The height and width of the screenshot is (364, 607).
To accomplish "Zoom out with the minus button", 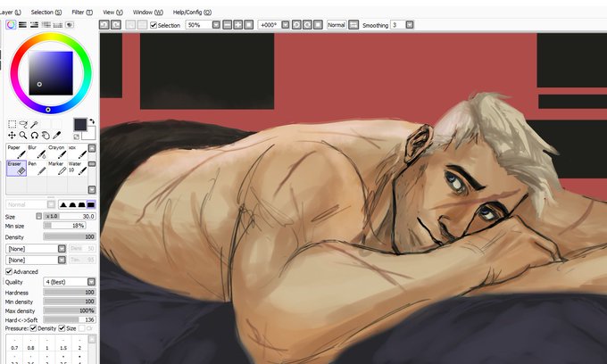I will (228, 25).
